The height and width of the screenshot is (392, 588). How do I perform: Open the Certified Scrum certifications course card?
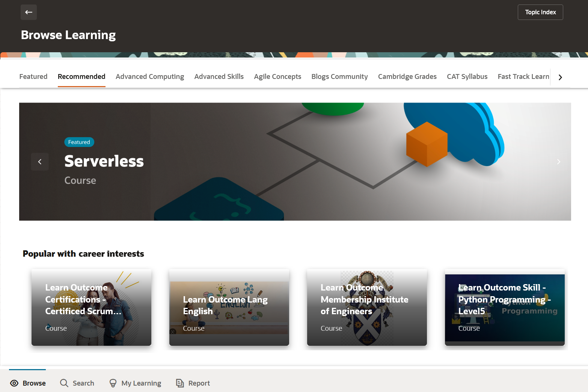pos(91,307)
